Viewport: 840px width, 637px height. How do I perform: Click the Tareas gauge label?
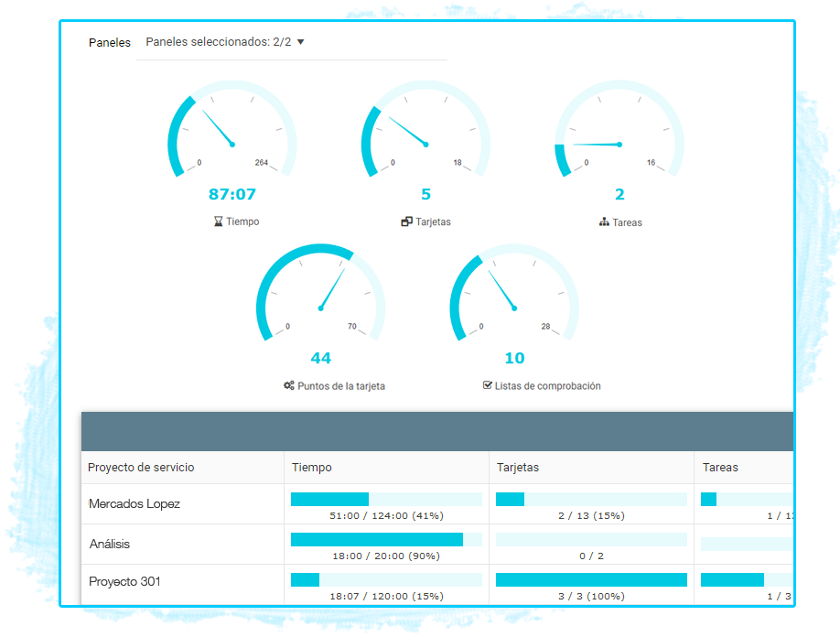[x=627, y=222]
